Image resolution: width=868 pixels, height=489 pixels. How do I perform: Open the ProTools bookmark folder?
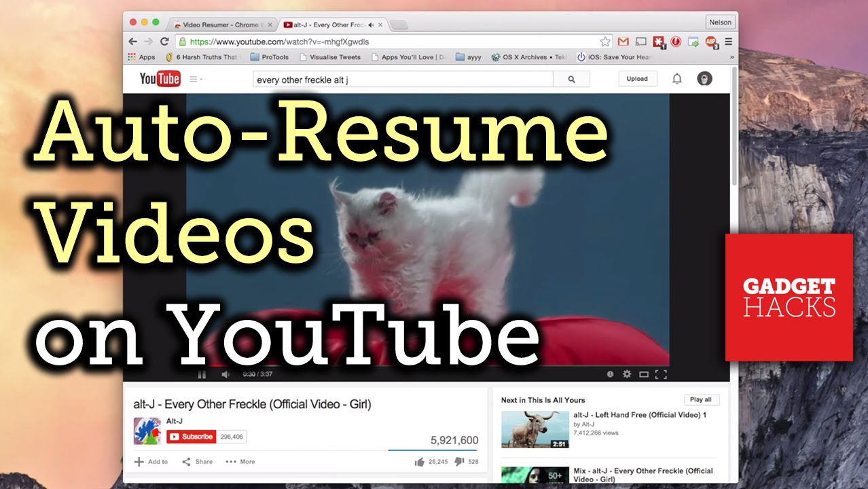point(270,58)
